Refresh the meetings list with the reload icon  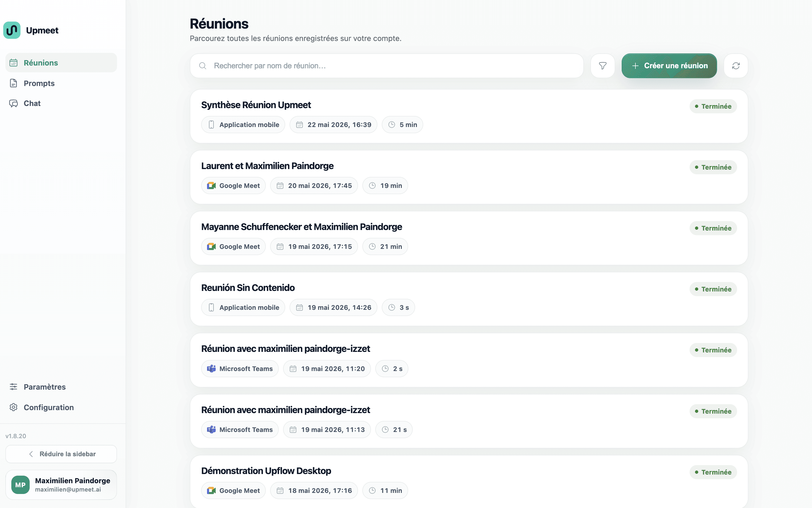736,66
